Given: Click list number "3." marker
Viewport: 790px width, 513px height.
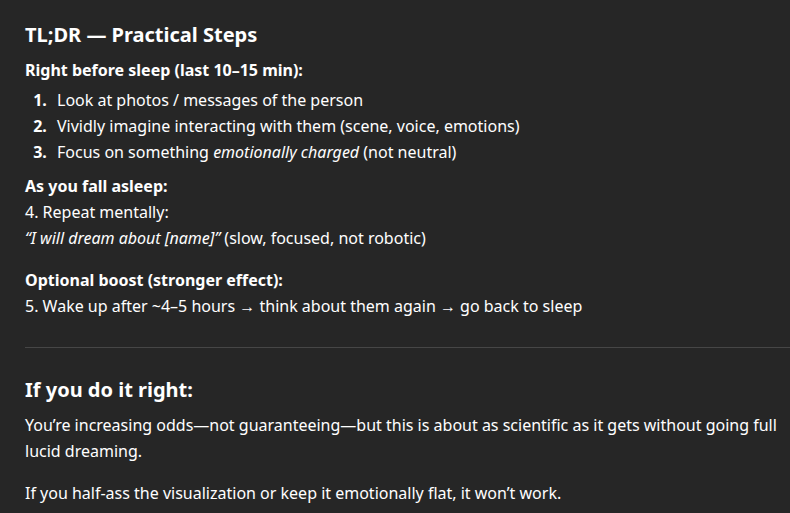Looking at the screenshot, I should [x=40, y=152].
